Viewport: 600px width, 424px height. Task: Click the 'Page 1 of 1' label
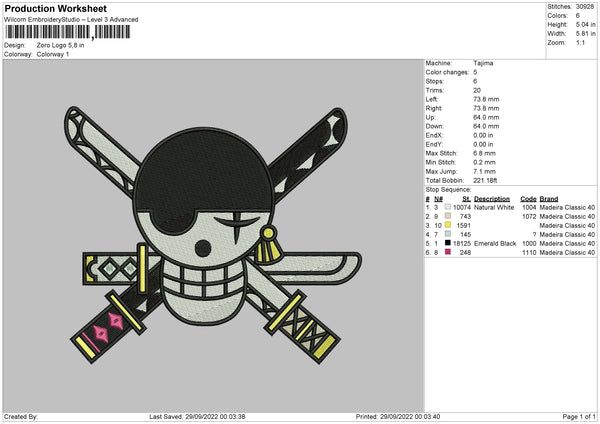(579, 416)
